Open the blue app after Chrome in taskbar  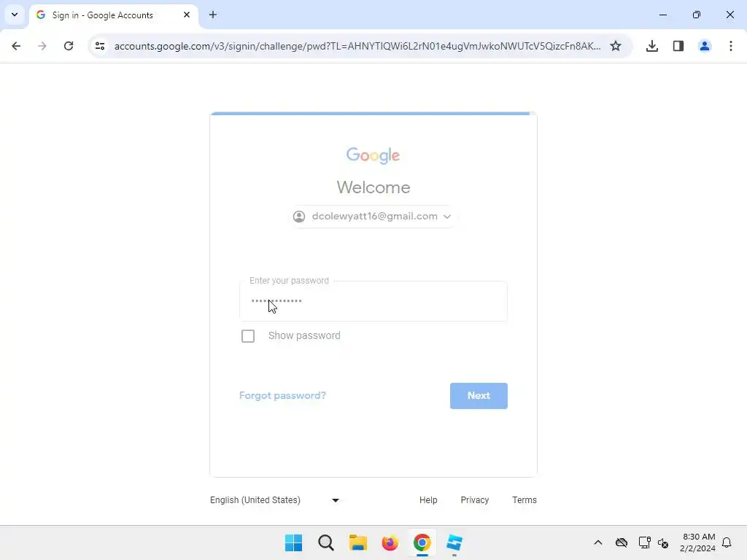pyautogui.click(x=454, y=542)
